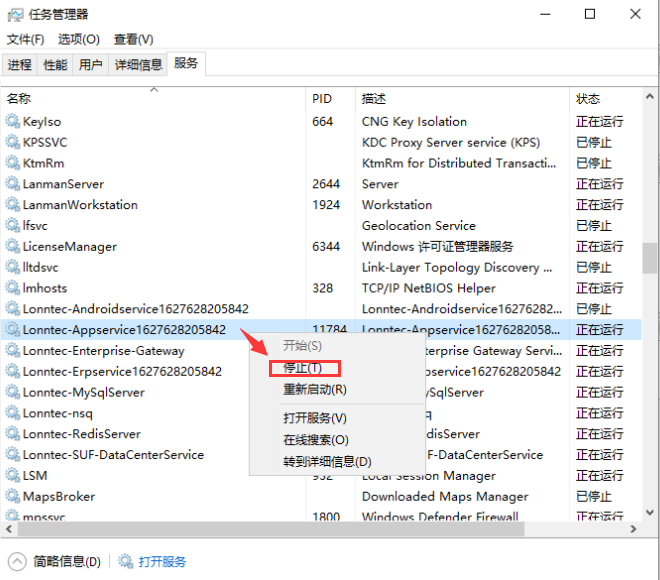Open the 文件(F) menu
This screenshot has width=660, height=580.
pos(25,39)
